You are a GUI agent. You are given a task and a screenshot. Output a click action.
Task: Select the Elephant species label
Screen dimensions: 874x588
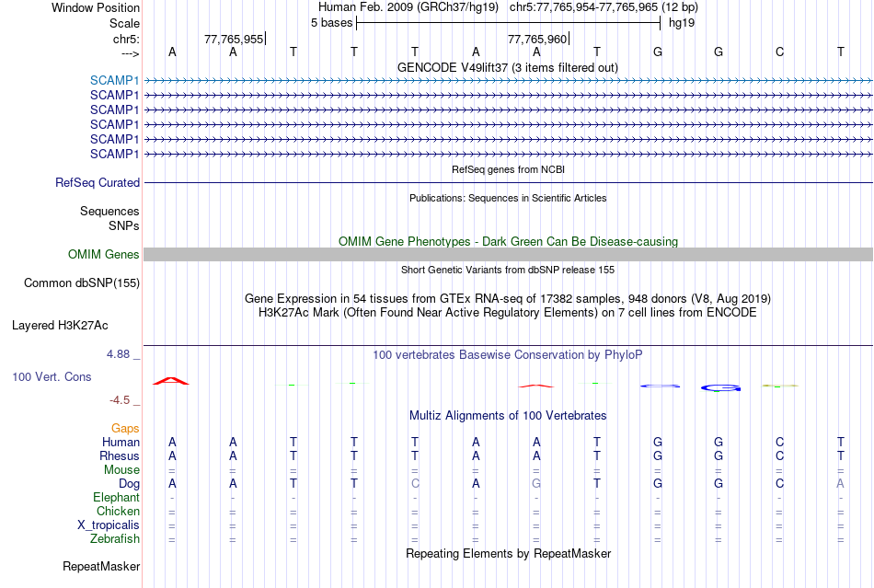(116, 497)
